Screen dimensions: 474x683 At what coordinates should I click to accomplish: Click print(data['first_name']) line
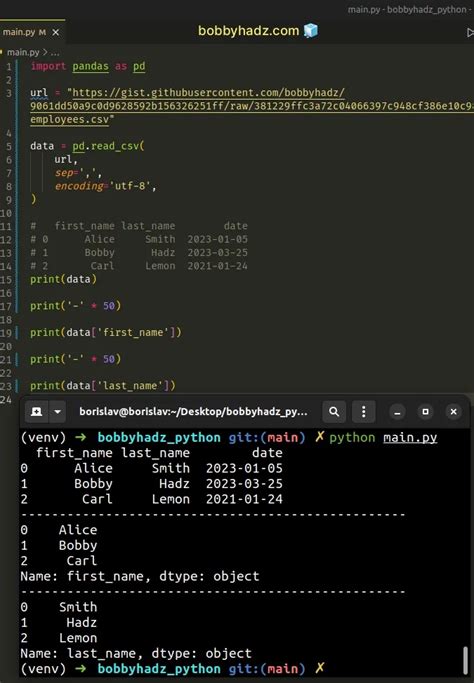coord(105,332)
